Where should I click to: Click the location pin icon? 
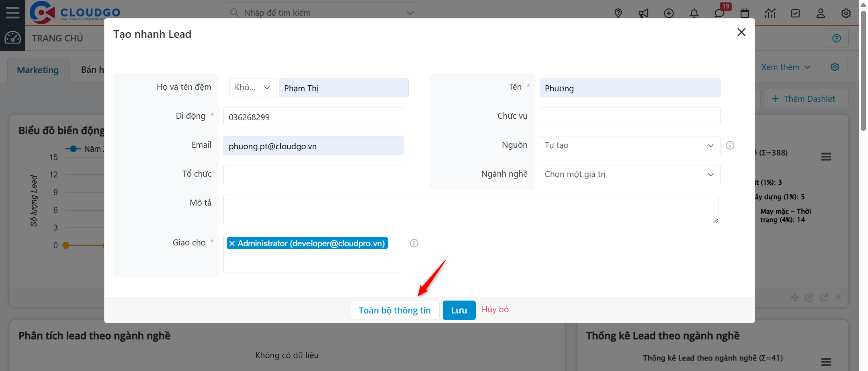click(618, 13)
